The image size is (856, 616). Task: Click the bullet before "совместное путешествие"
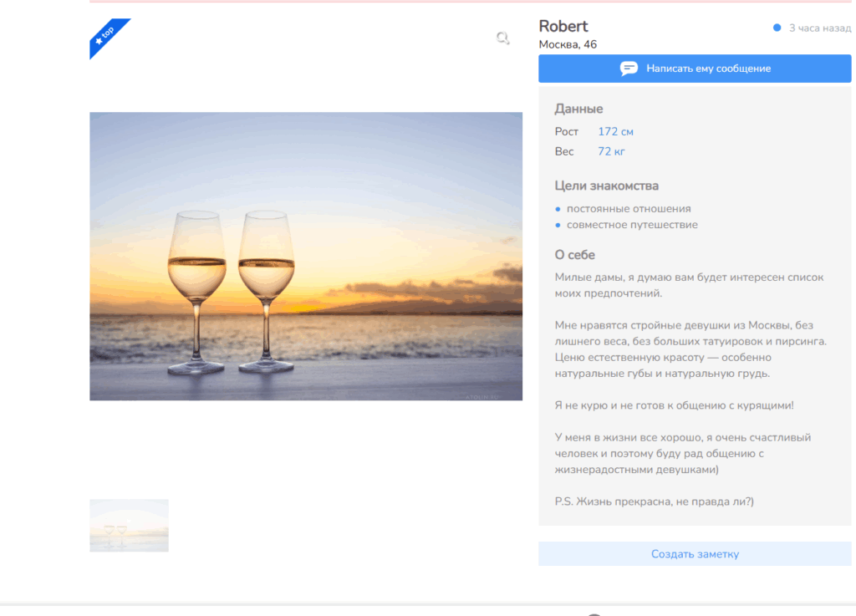(558, 225)
